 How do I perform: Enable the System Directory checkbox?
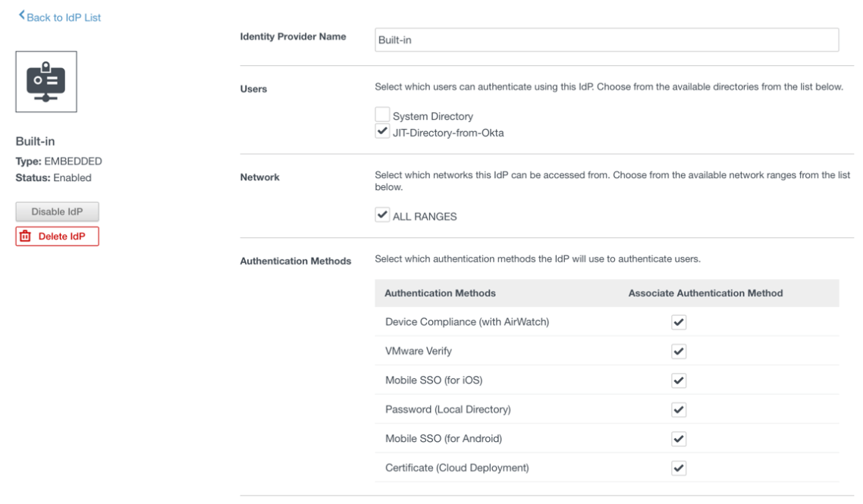tap(384, 116)
